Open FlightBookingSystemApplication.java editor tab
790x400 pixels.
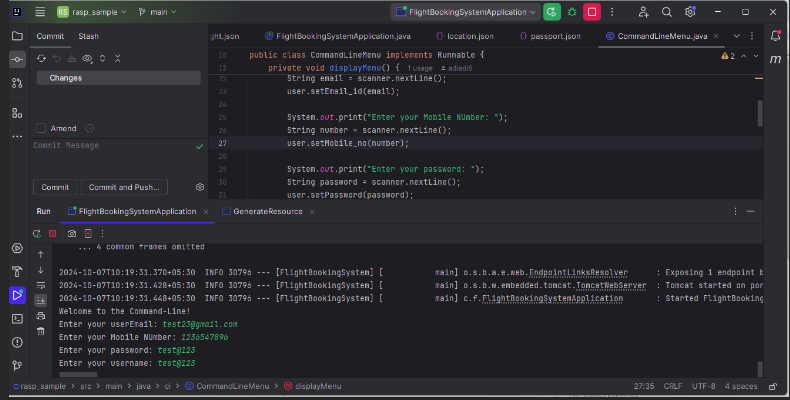(338, 36)
